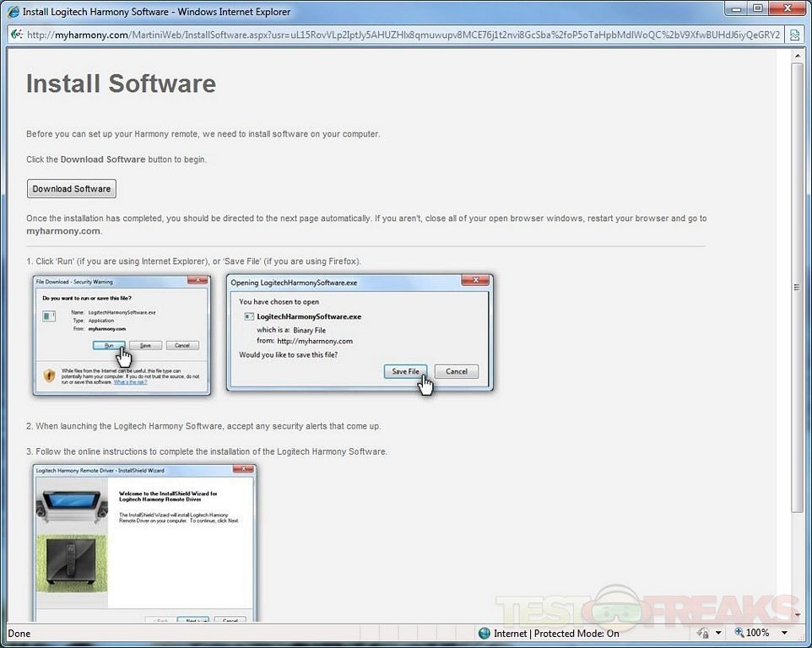Click the page icon left of the URL

(16, 35)
